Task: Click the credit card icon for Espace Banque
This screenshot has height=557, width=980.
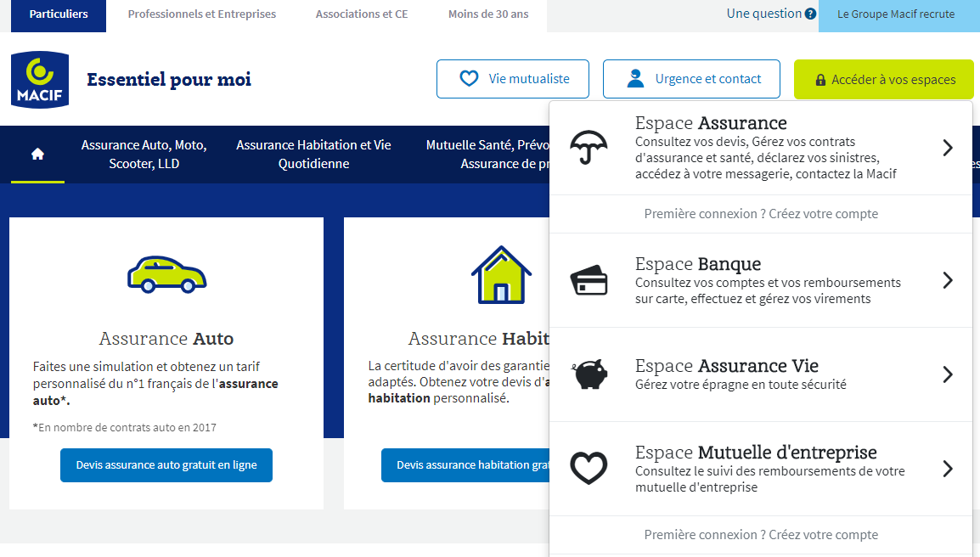Action: click(589, 280)
